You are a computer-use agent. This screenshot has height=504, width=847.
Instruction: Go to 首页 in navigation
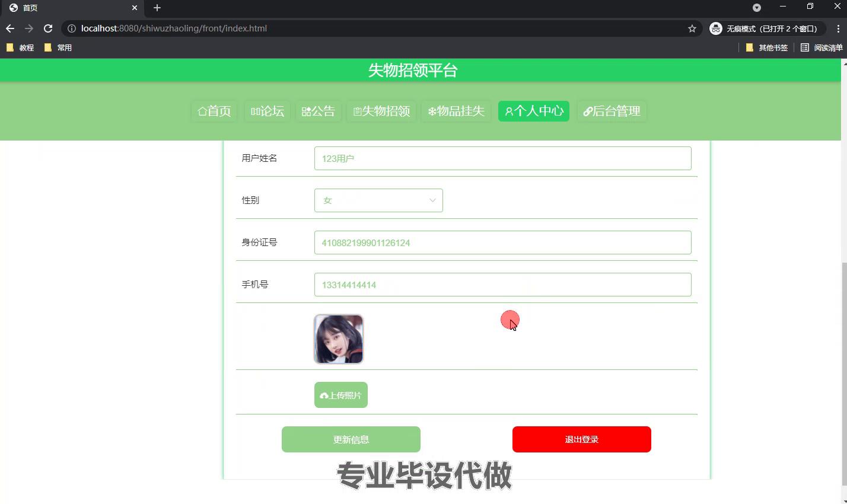click(214, 111)
